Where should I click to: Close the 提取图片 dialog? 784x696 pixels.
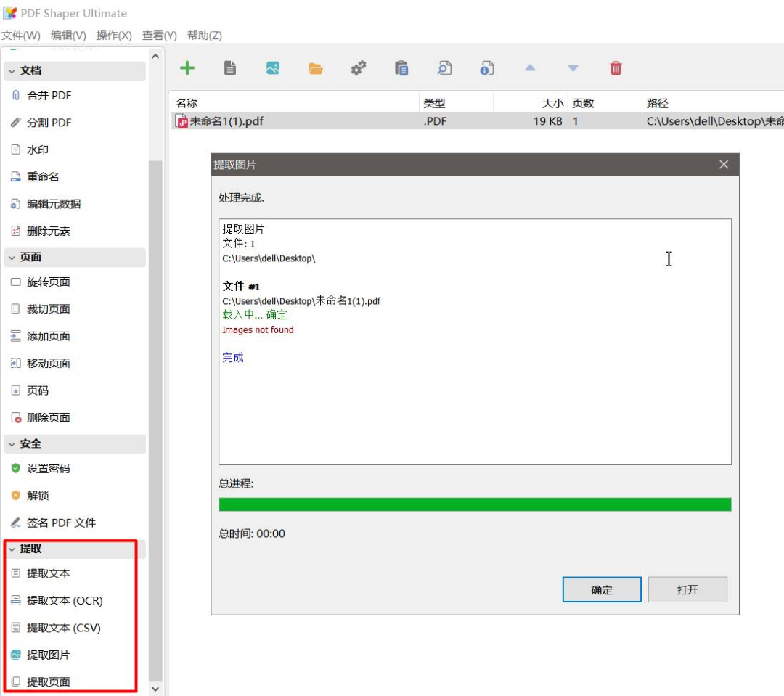[x=724, y=165]
